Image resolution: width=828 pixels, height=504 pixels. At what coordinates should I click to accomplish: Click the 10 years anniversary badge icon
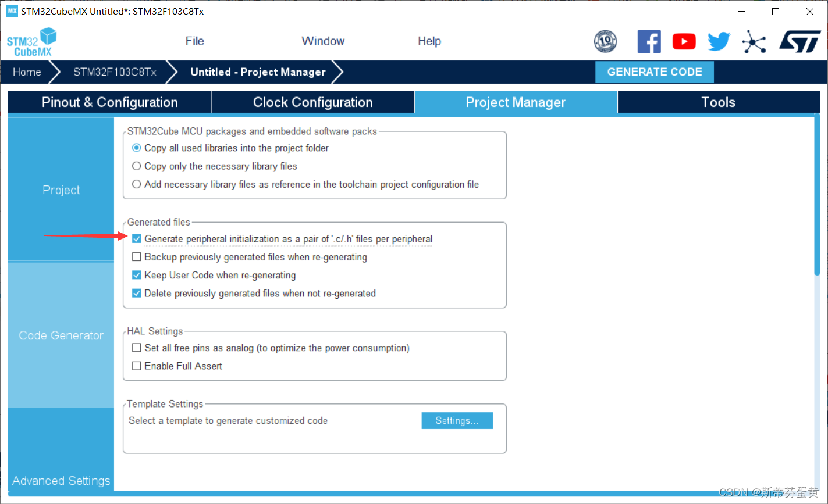(x=605, y=42)
